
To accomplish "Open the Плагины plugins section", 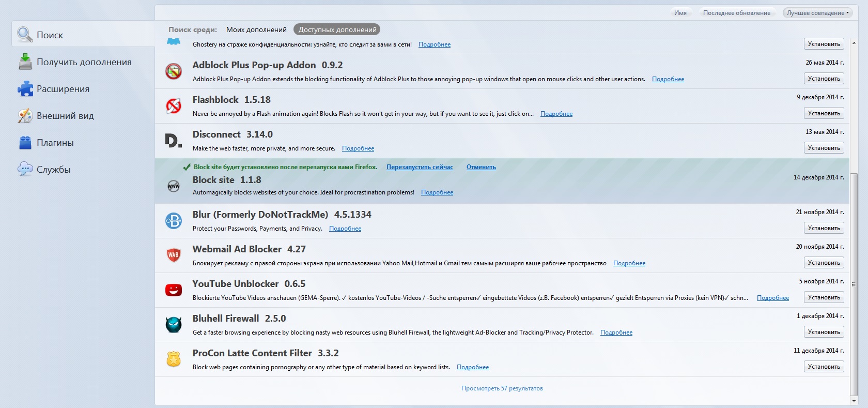I will [83, 143].
